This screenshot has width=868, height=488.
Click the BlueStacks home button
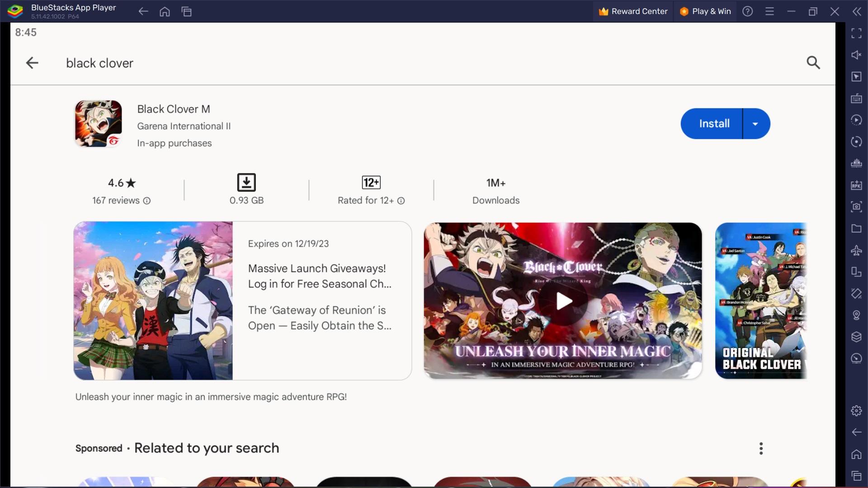pos(165,11)
